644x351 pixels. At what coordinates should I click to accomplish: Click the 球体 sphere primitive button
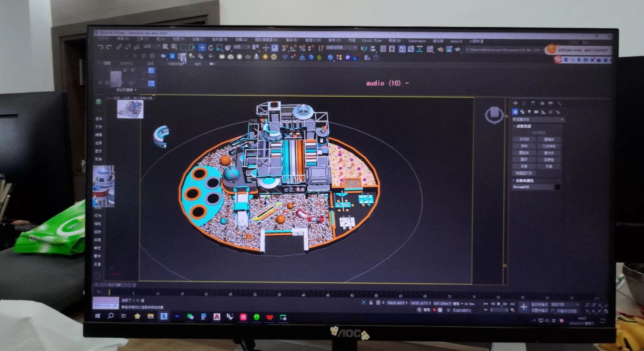[x=524, y=146]
